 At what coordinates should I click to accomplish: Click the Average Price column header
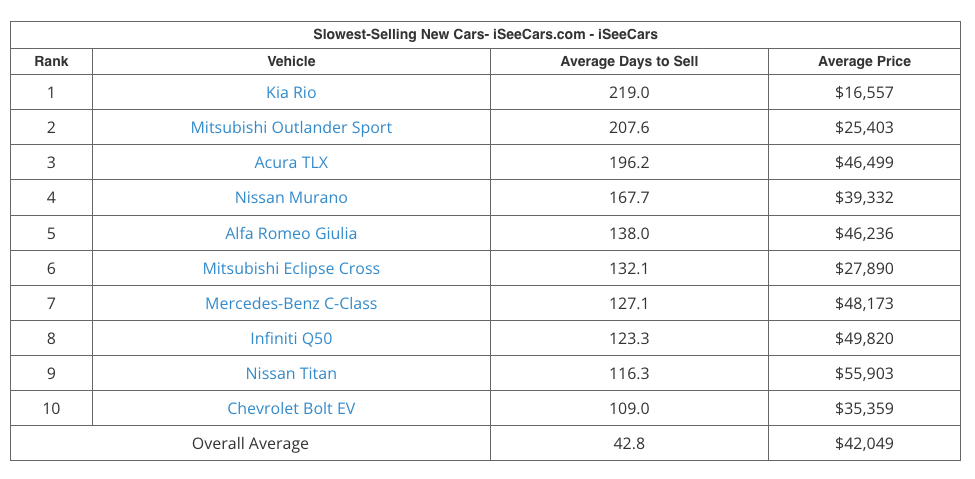coord(864,61)
